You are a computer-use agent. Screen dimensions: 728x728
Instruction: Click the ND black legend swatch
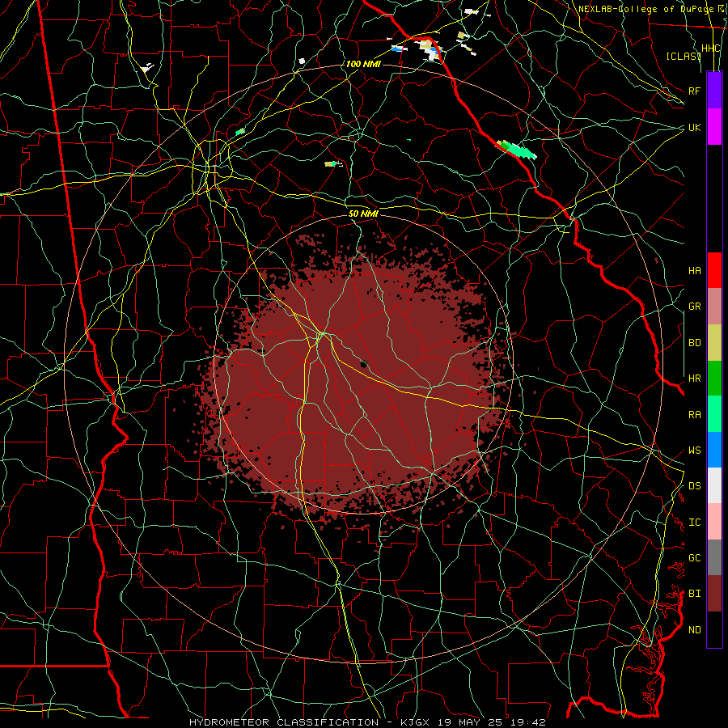click(714, 629)
